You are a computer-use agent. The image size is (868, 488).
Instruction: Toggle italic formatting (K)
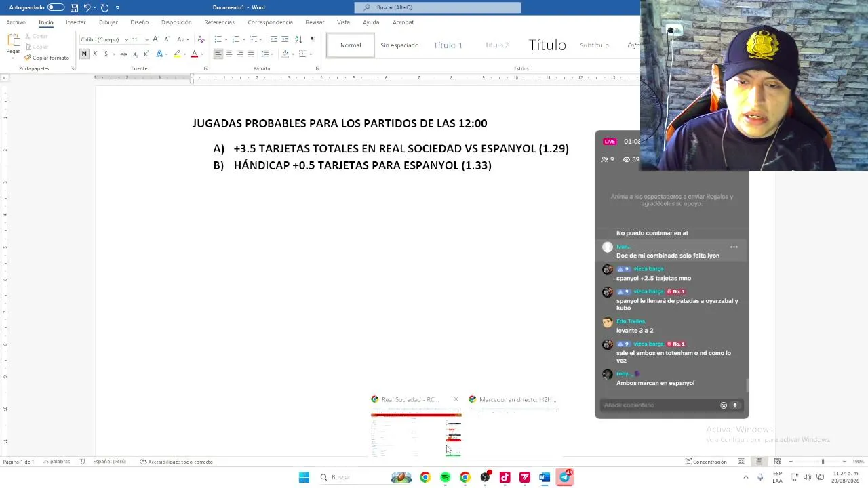(x=95, y=54)
